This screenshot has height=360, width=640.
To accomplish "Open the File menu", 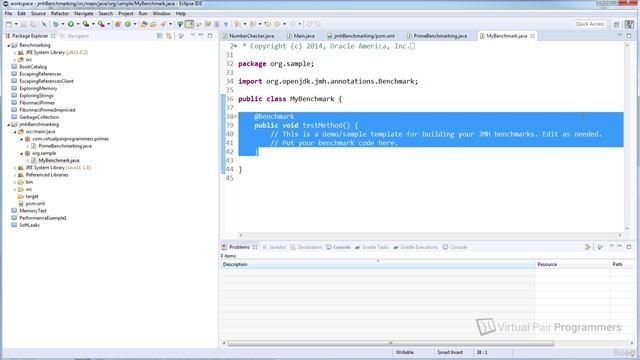I will tap(8, 13).
